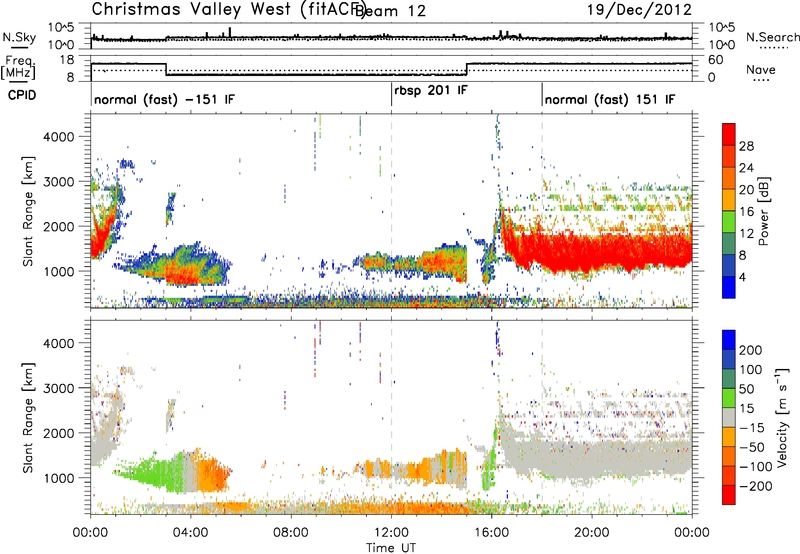Click the 'normal (fast) 151 IF' CPID text
This screenshot has height=554, width=800.
[610, 99]
